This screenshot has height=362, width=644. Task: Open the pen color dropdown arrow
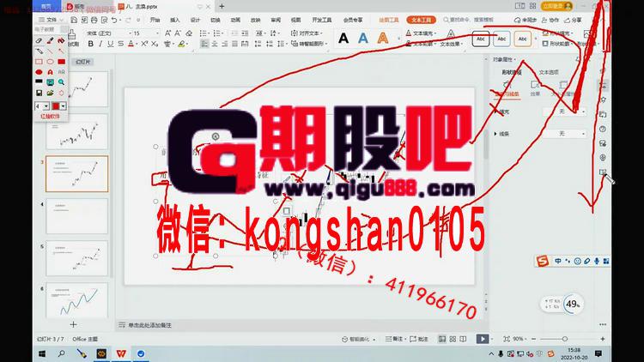click(64, 106)
